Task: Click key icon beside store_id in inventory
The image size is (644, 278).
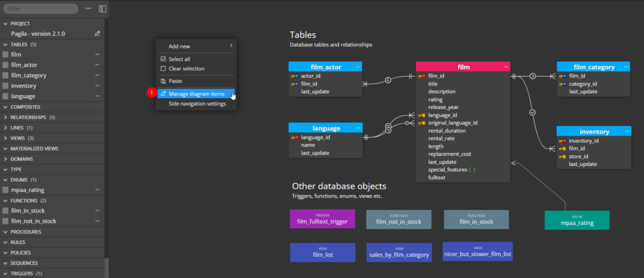Action: click(x=562, y=157)
